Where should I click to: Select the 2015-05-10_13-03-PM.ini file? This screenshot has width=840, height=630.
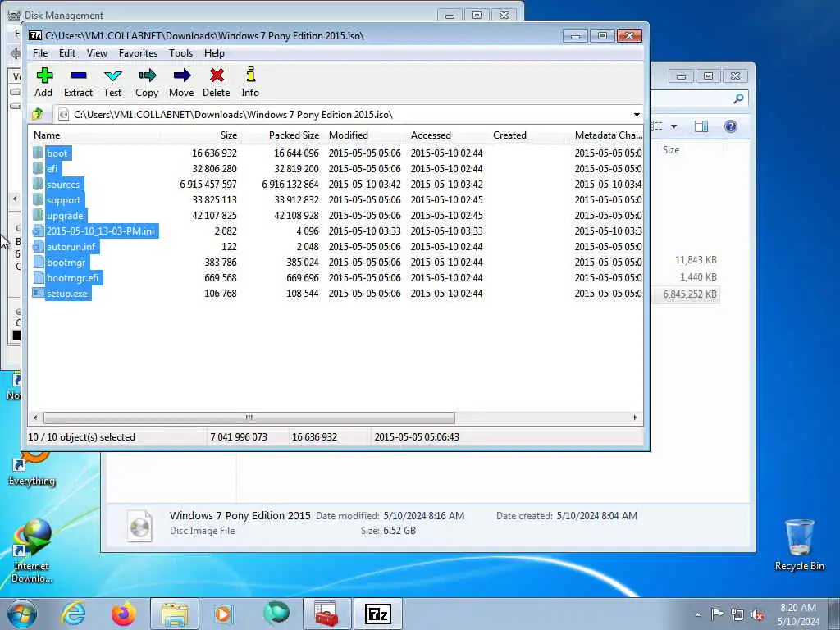click(x=100, y=231)
